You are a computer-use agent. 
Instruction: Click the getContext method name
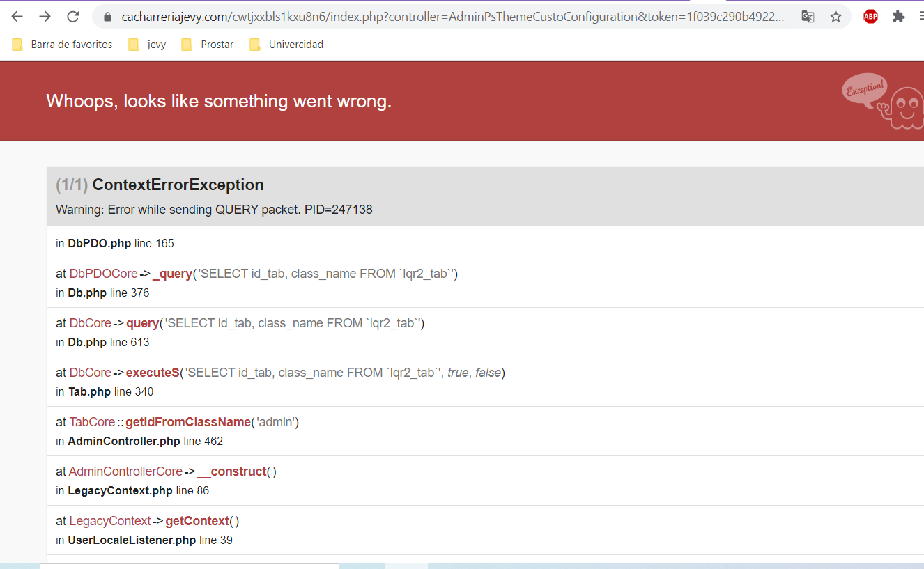pos(197,521)
